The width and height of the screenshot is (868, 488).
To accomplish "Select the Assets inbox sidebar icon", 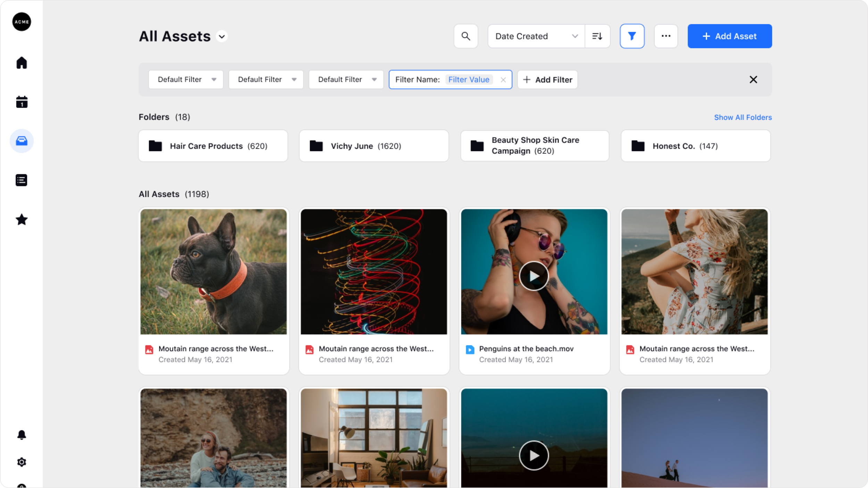I will coord(22,141).
